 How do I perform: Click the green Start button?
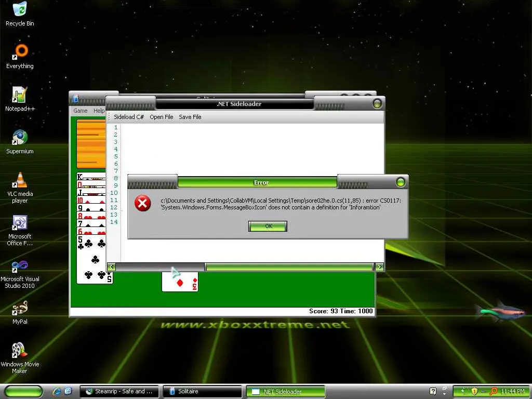coord(23,392)
